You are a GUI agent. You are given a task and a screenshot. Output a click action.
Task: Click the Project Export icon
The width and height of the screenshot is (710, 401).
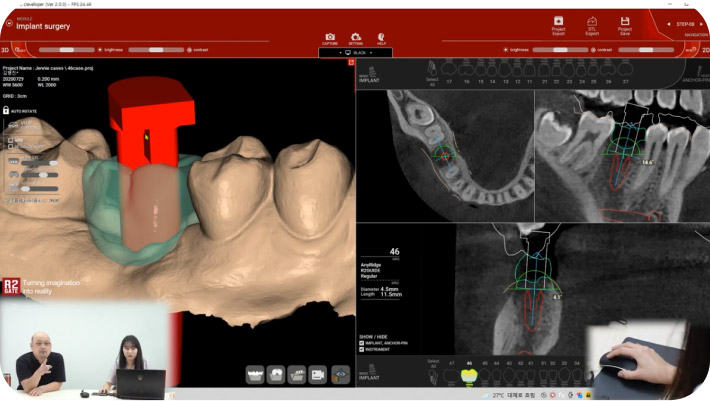pyautogui.click(x=558, y=23)
